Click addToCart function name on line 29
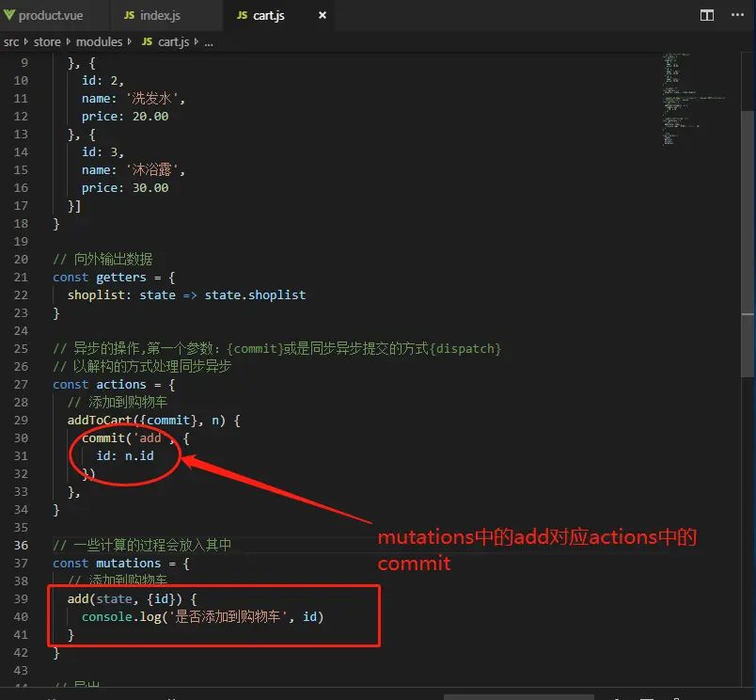This screenshot has height=700, width=756. click(x=100, y=421)
